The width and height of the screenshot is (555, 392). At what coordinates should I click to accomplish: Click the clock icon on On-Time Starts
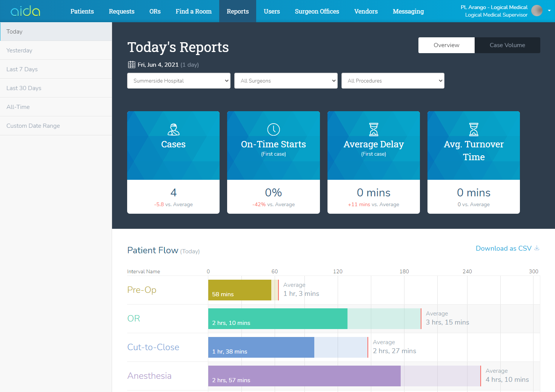coord(274,129)
